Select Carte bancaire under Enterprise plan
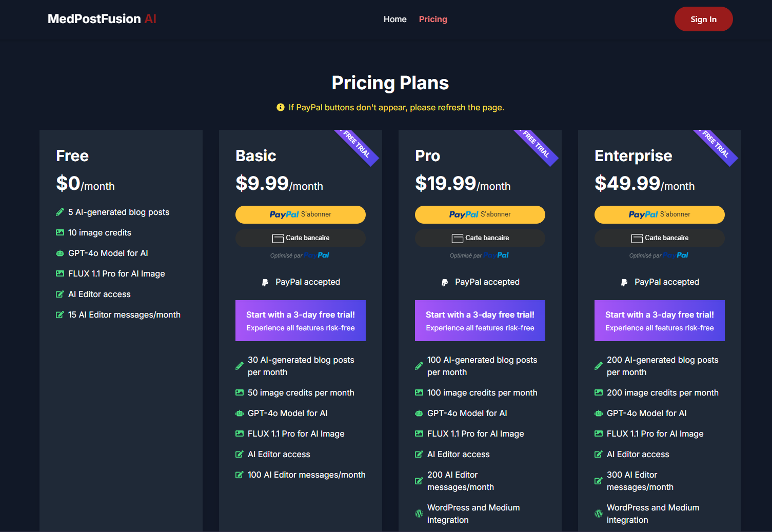772x532 pixels. [659, 238]
